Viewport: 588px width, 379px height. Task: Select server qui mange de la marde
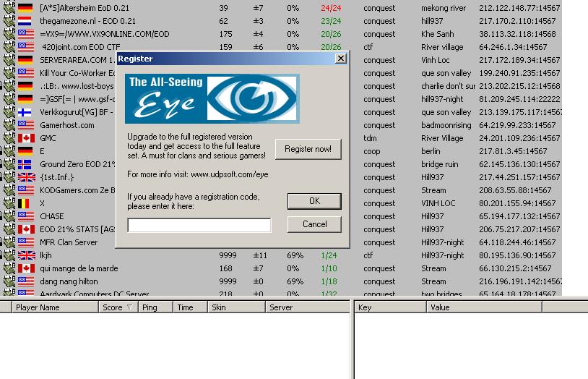[x=79, y=268]
